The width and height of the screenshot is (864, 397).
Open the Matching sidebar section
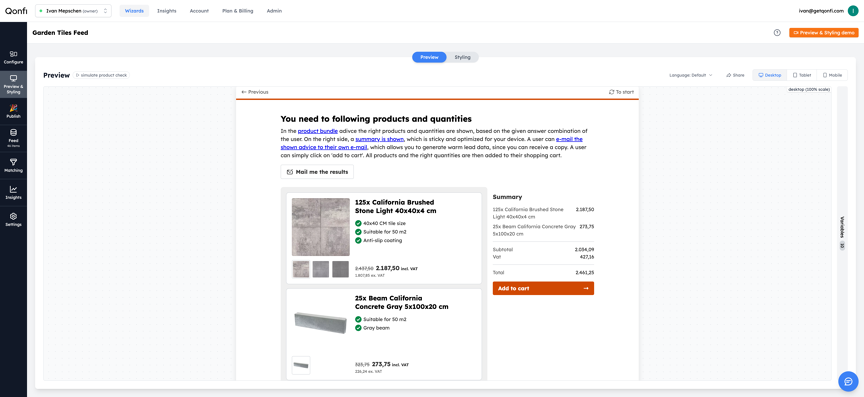coord(13,165)
